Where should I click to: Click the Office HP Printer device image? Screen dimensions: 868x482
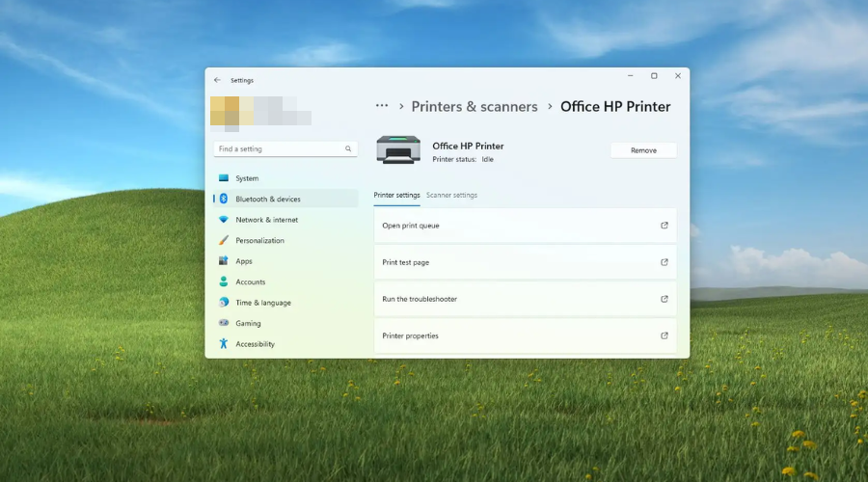point(398,149)
